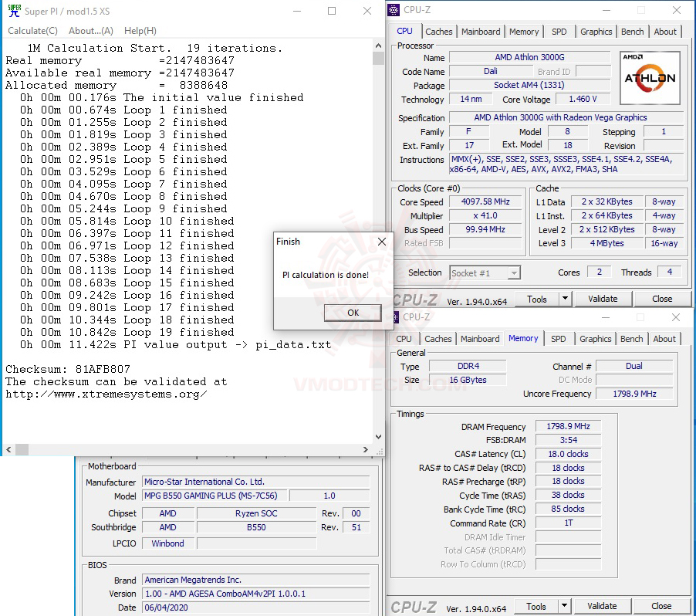Switch to About tab in lower CPU-Z window
The height and width of the screenshot is (616, 696).
(x=664, y=339)
